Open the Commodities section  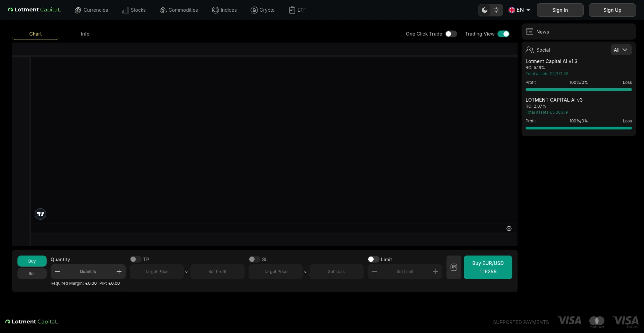(x=163, y=10)
